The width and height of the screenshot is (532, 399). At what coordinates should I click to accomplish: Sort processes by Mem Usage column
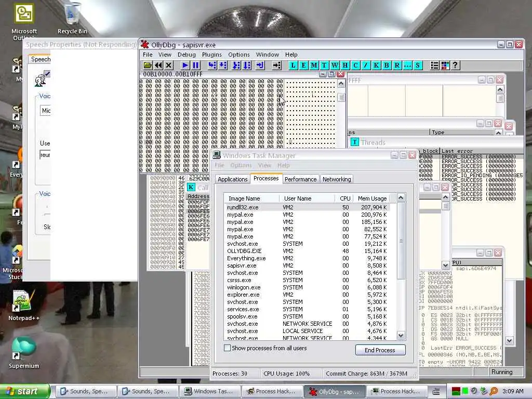tap(372, 198)
